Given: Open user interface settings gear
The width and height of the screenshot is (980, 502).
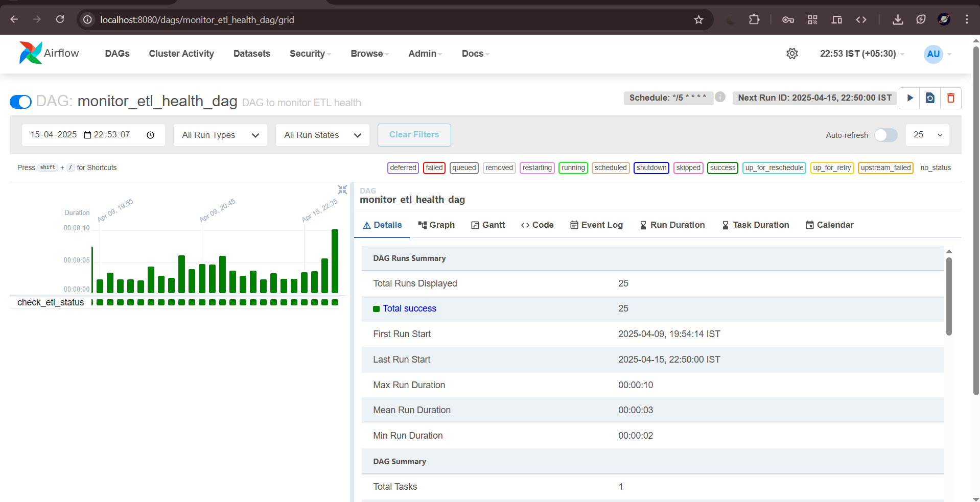Looking at the screenshot, I should point(792,53).
